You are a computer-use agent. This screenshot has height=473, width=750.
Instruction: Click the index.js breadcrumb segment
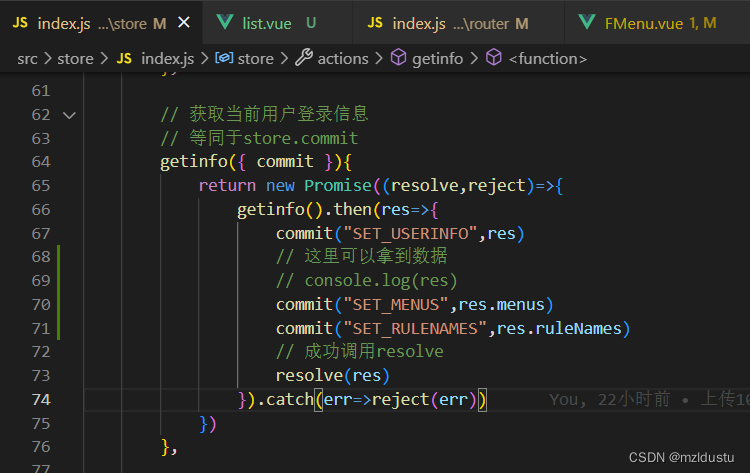point(167,59)
